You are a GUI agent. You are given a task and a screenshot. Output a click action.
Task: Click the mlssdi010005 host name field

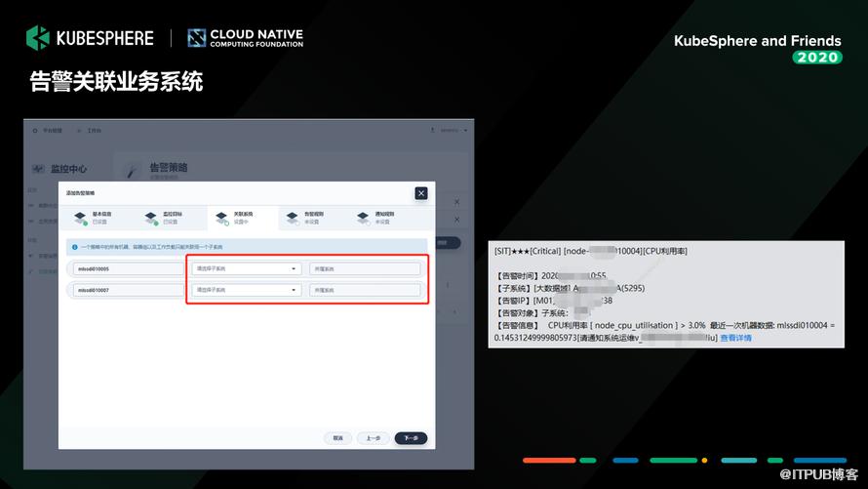click(x=128, y=268)
